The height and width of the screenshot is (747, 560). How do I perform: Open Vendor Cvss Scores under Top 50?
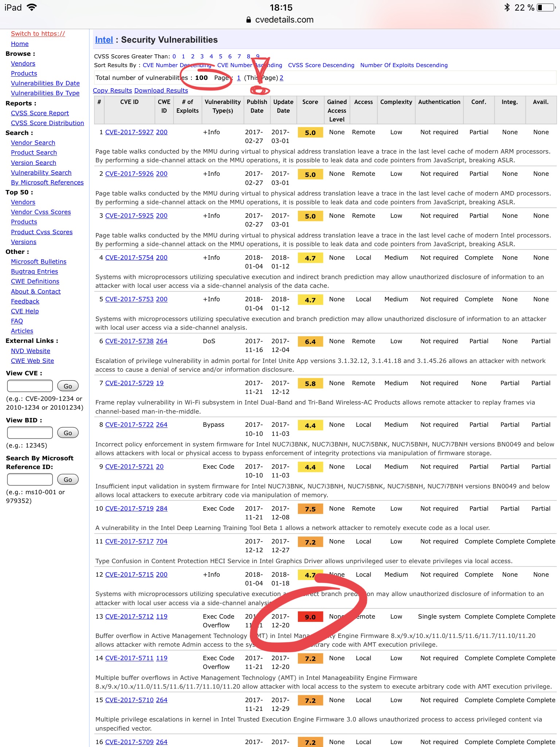coord(41,212)
